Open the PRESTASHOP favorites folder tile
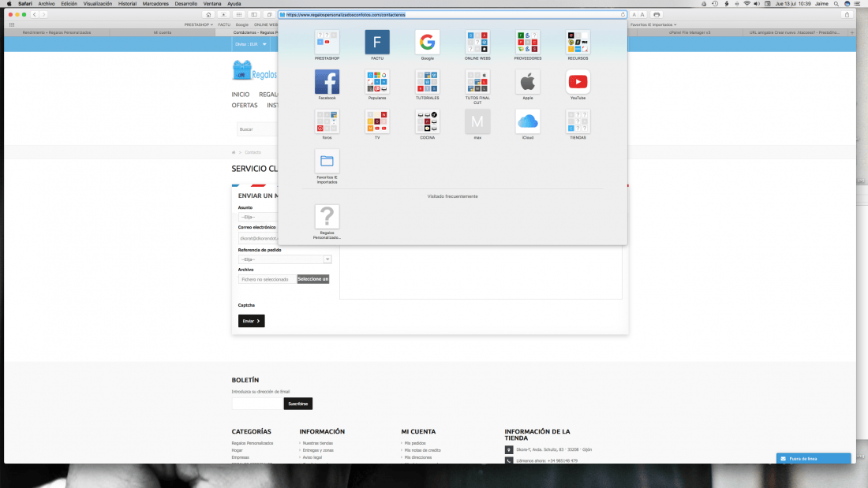 tap(327, 43)
